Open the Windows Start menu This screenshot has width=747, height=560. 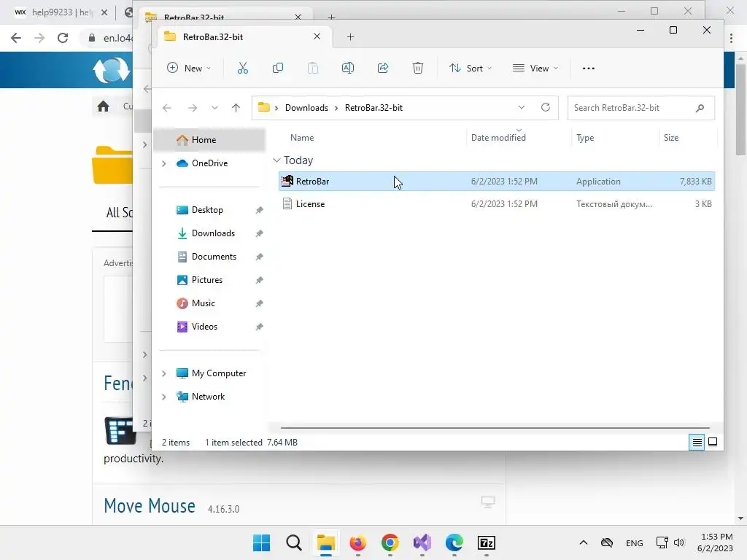(x=262, y=542)
